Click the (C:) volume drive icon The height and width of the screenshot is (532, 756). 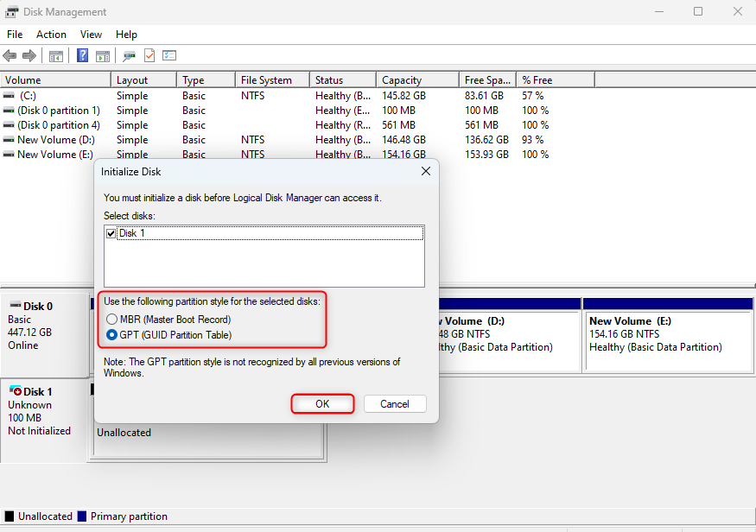9,95
